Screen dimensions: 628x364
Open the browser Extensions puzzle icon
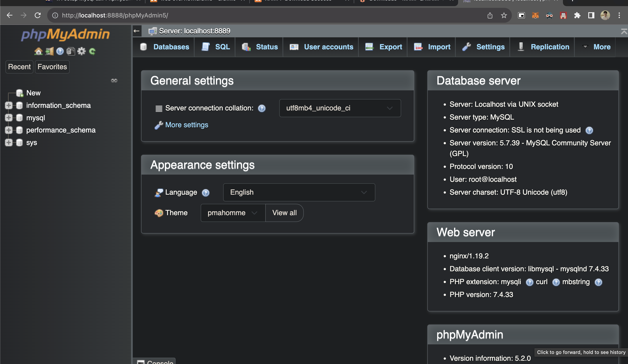(577, 15)
